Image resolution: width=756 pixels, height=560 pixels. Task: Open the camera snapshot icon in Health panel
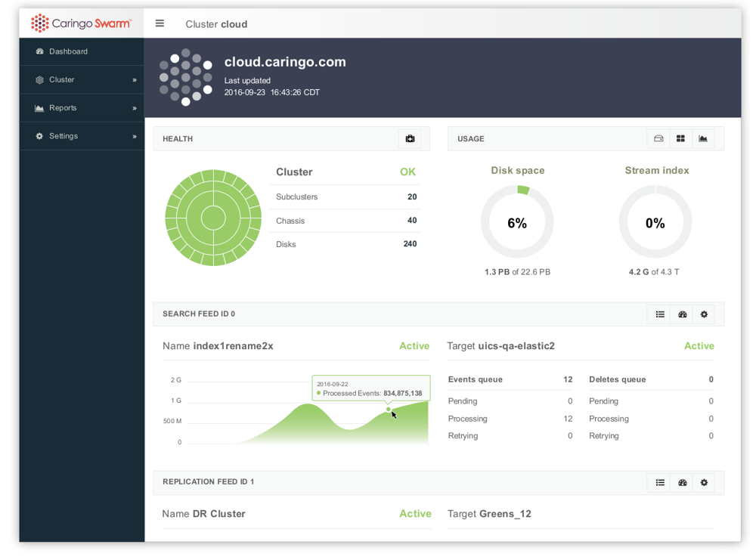(x=410, y=138)
